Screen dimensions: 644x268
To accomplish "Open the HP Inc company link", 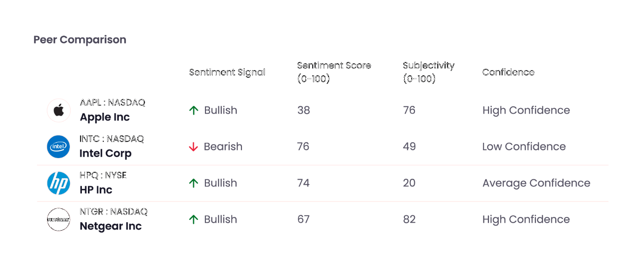I will tap(96, 190).
